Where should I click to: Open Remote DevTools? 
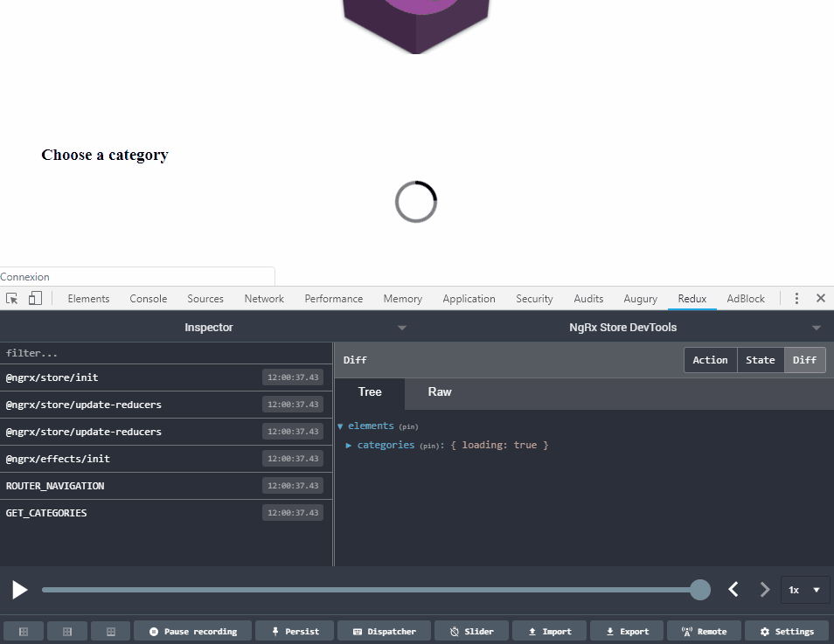pyautogui.click(x=705, y=631)
